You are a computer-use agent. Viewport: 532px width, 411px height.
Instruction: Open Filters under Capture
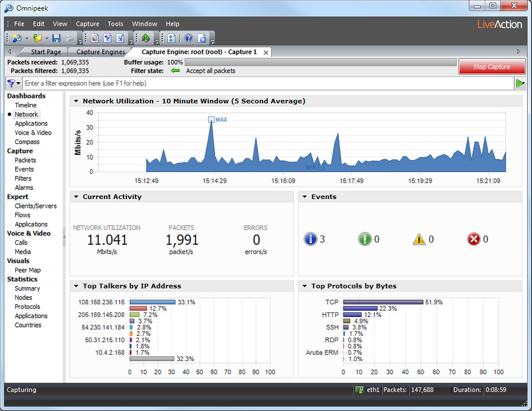tap(23, 178)
